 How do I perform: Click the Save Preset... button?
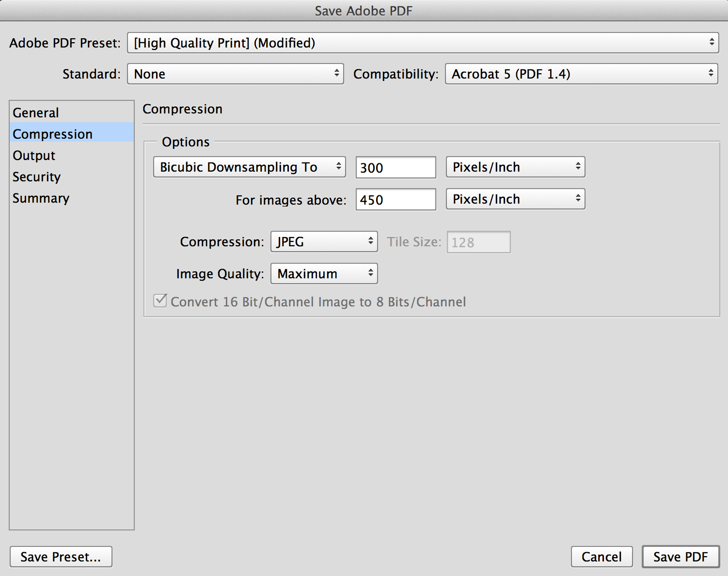[61, 557]
